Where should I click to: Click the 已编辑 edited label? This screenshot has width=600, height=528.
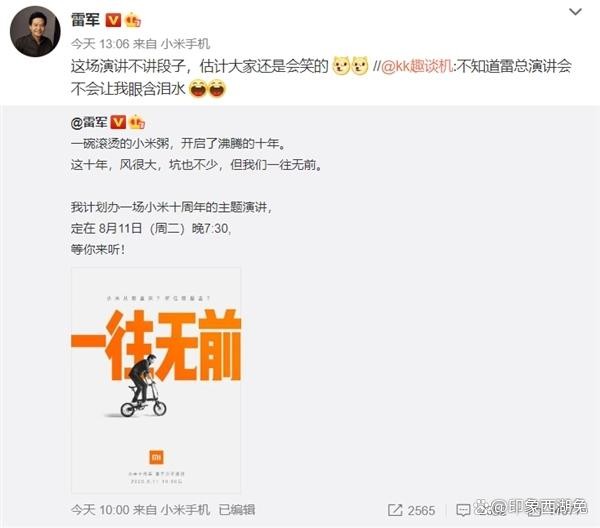pos(236,510)
